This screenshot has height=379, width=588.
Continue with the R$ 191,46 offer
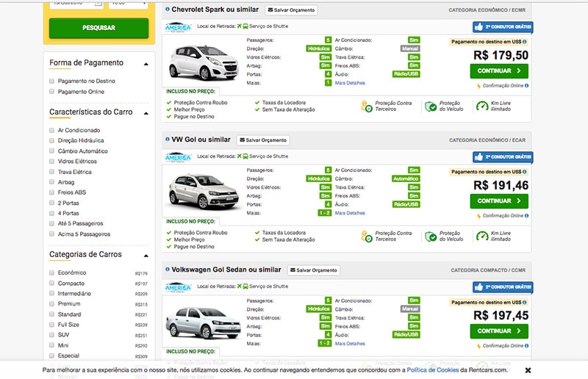[x=499, y=201]
